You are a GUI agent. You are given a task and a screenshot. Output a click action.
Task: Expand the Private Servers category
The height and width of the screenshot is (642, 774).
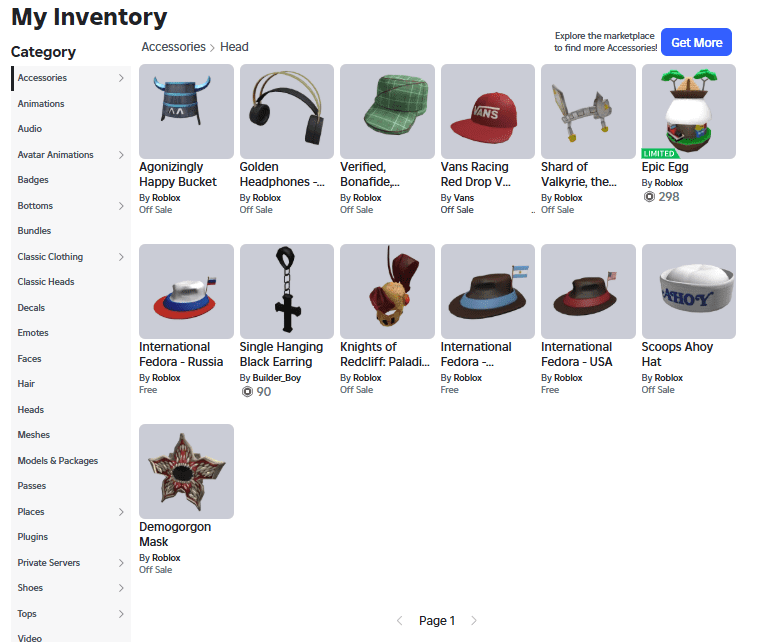[121, 563]
